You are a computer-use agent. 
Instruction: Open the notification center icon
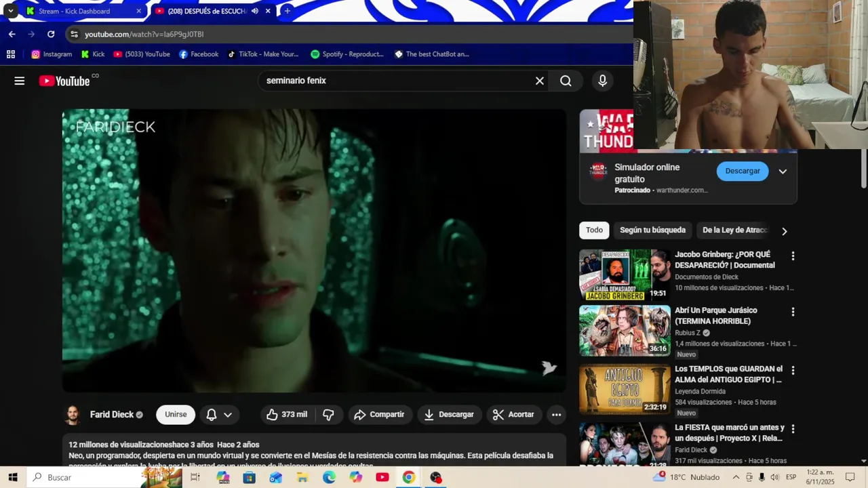(x=850, y=477)
